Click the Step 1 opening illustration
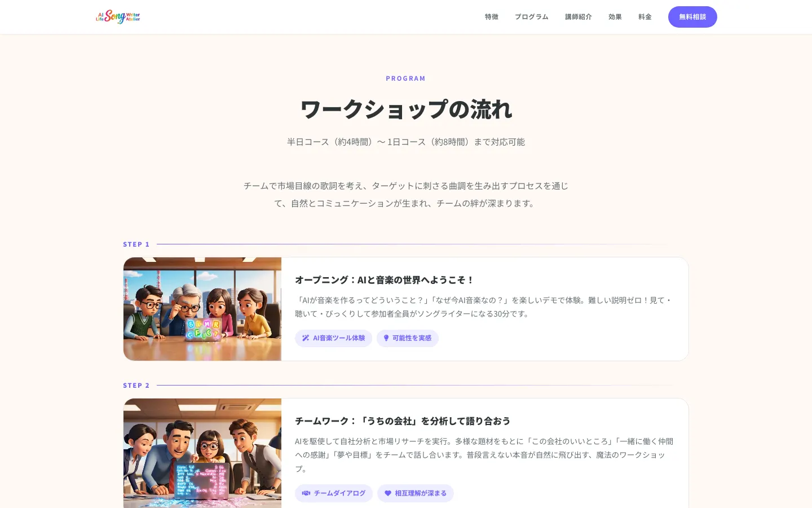This screenshot has height=508, width=812. click(x=202, y=309)
